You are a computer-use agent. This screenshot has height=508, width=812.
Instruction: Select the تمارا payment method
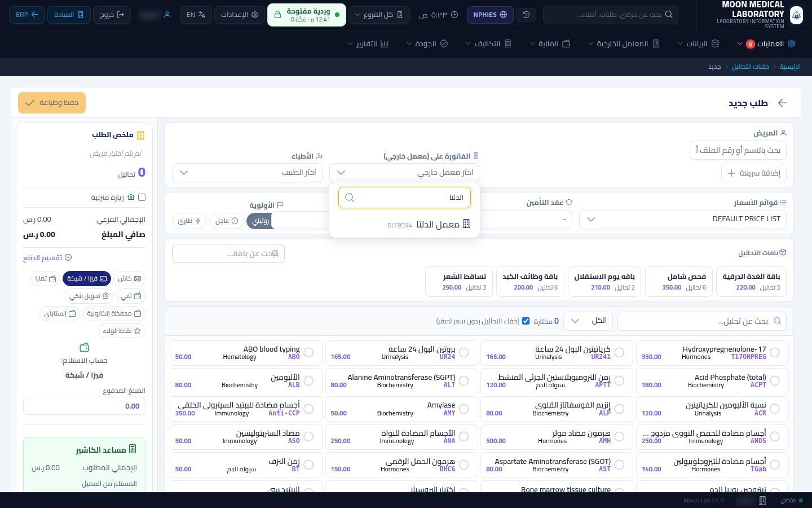coord(46,278)
